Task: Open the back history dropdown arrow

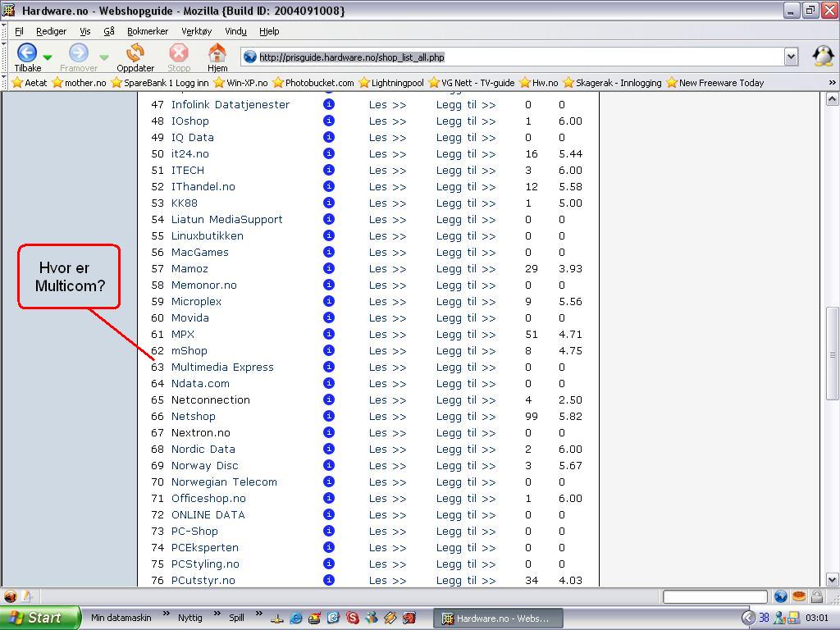Action: tap(47, 57)
